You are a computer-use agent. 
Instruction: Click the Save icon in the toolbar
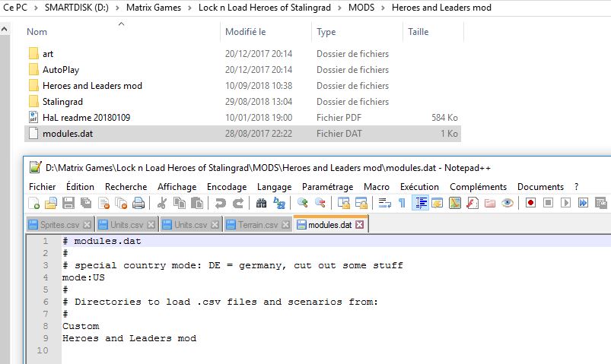68,203
